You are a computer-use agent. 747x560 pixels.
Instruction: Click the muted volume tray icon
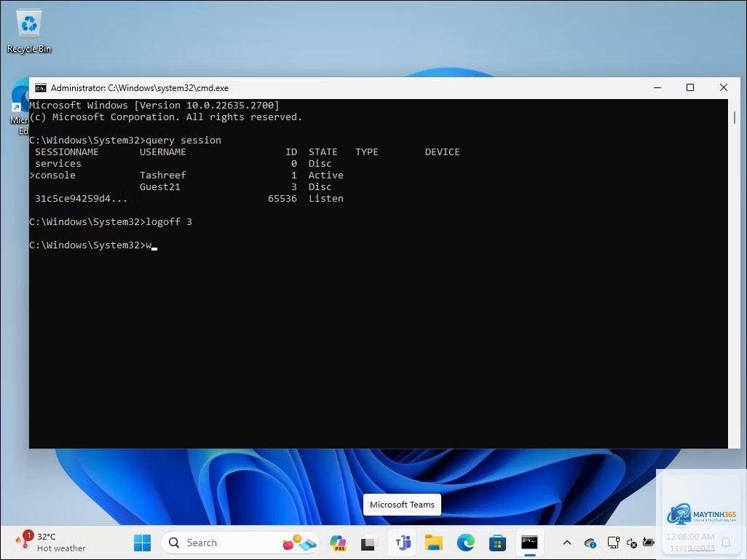click(632, 543)
